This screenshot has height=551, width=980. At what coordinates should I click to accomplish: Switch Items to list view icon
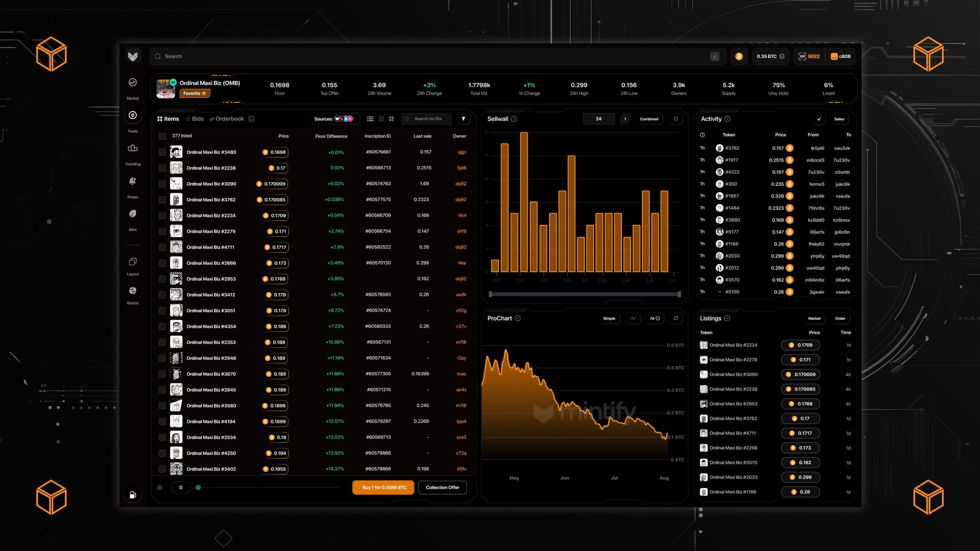point(370,119)
